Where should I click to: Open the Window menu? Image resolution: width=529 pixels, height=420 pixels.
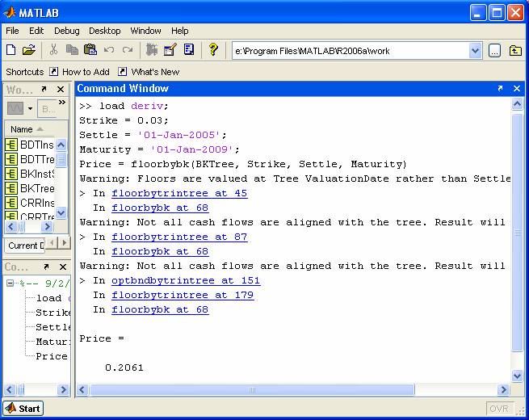[145, 31]
